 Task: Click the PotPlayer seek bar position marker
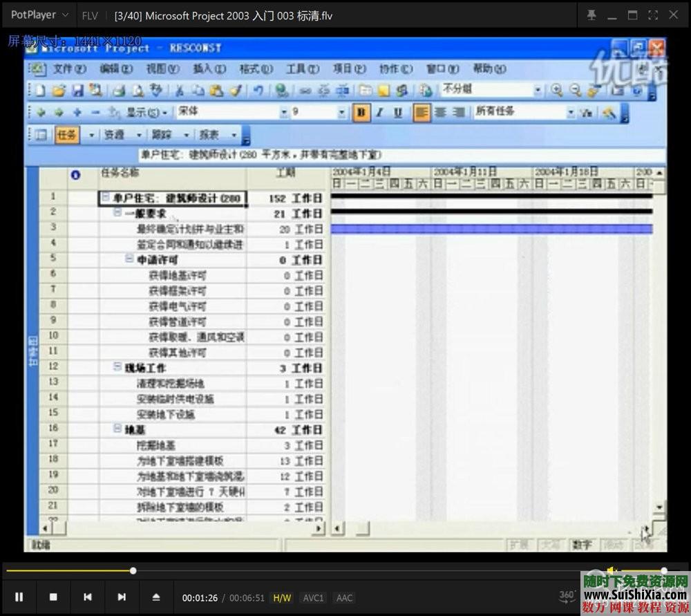(x=132, y=570)
